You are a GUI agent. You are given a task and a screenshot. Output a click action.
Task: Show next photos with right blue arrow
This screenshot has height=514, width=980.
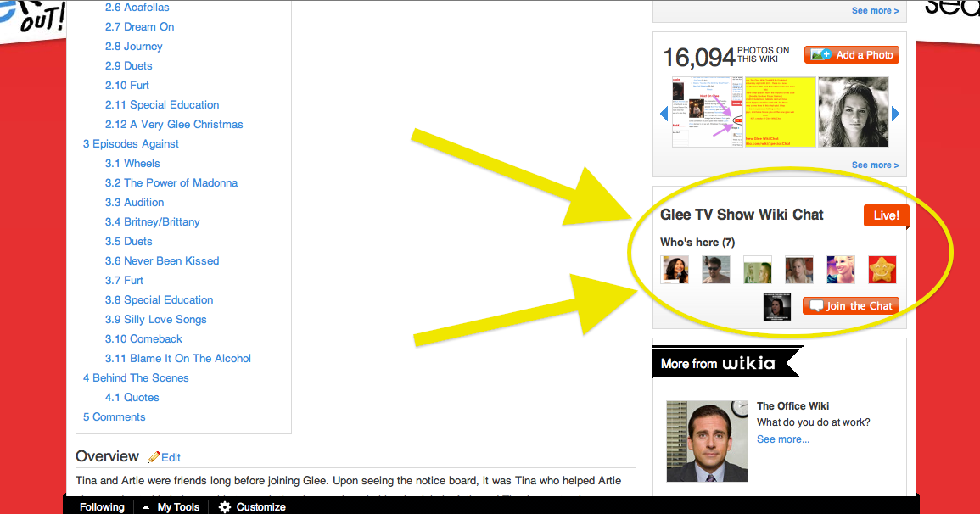(x=895, y=113)
